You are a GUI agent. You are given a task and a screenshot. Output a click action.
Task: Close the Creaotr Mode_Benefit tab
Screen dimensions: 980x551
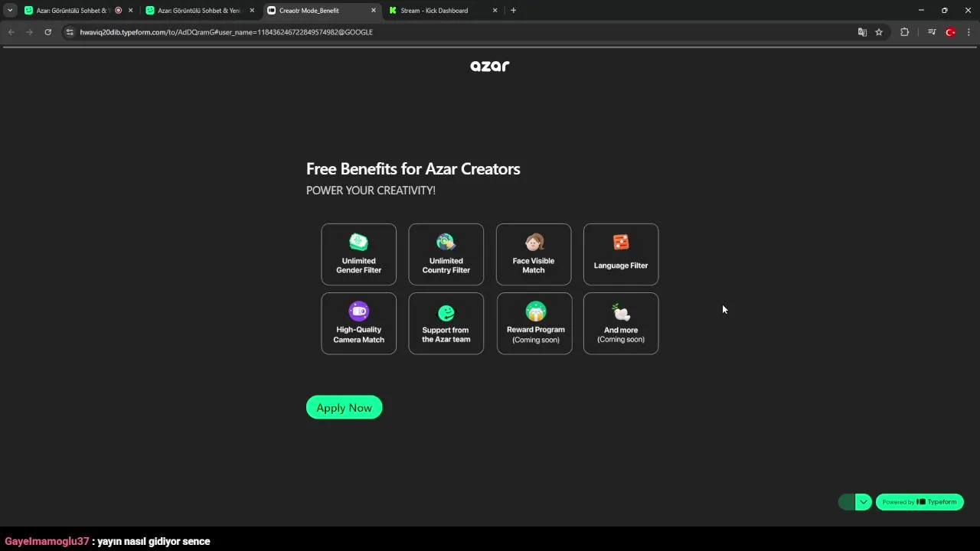pyautogui.click(x=374, y=11)
